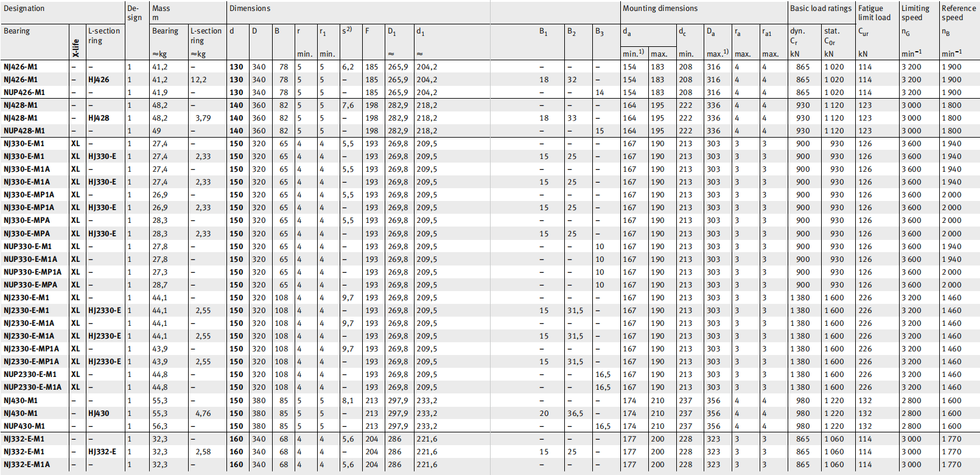This screenshot has height=475, width=980.
Task: Click the Designation column header
Action: [x=24, y=9]
